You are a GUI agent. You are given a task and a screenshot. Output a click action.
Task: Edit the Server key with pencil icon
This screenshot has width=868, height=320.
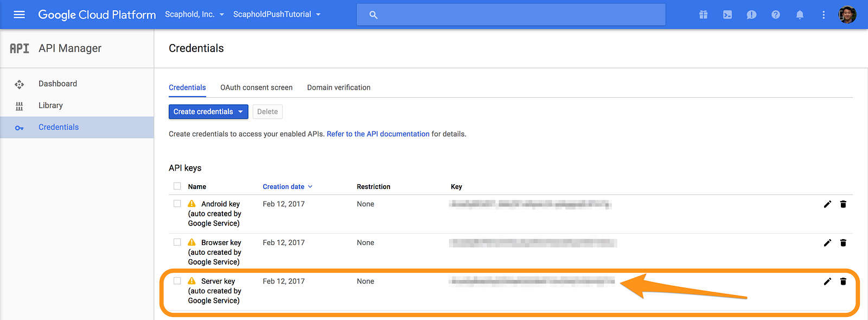point(827,281)
